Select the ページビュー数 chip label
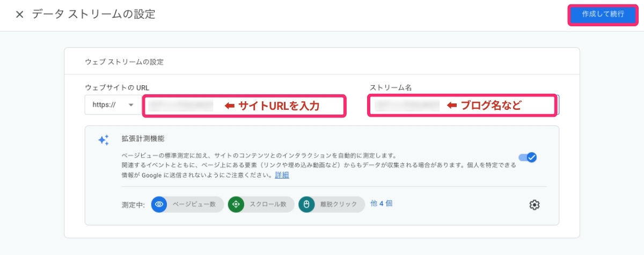The width and height of the screenshot is (644, 255). (x=194, y=204)
